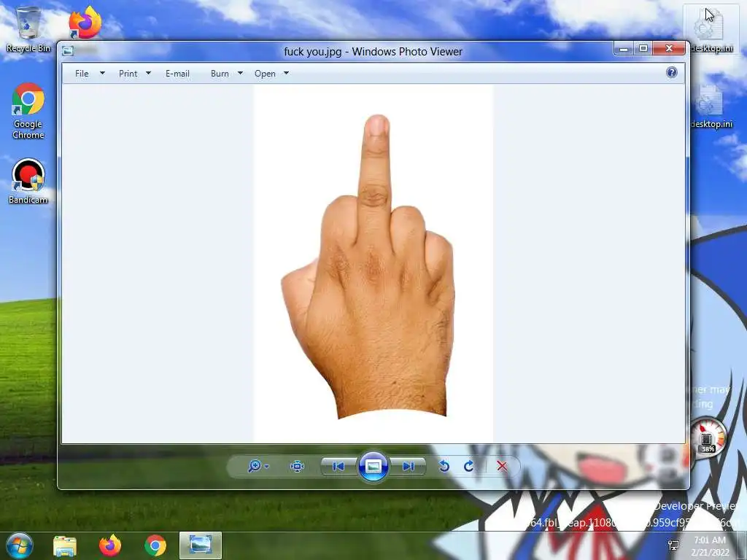Screen dimensions: 747x560
Task: Rotate the photo counterclockwise
Action: pyautogui.click(x=444, y=466)
